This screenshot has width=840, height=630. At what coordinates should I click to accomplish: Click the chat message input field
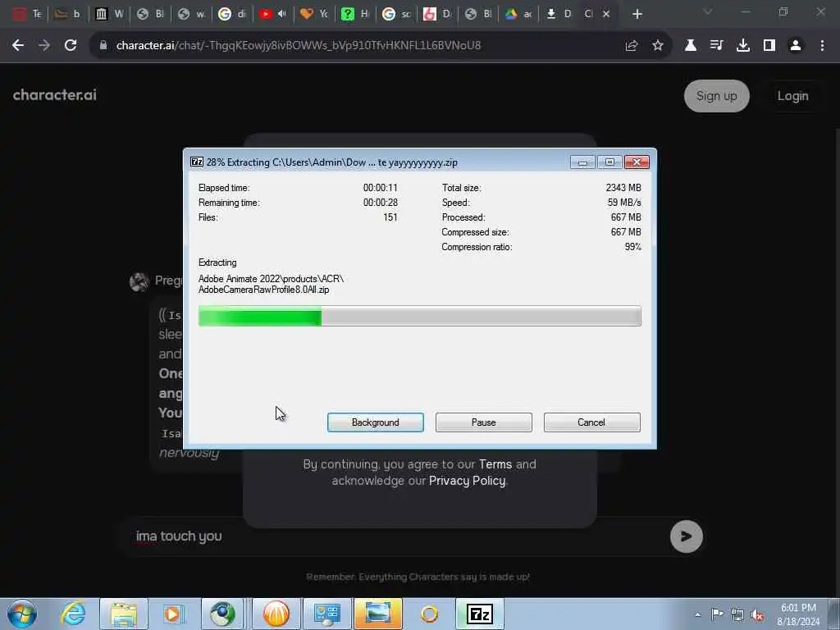(396, 536)
